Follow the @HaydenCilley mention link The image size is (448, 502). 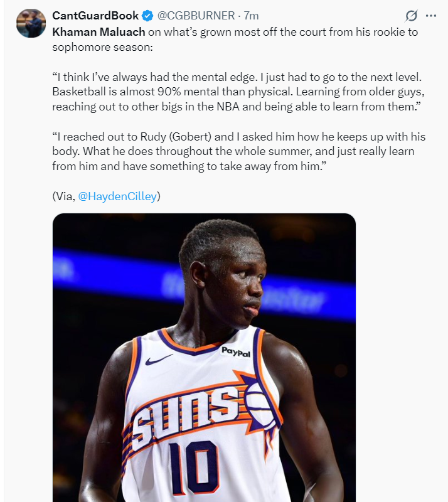click(117, 196)
